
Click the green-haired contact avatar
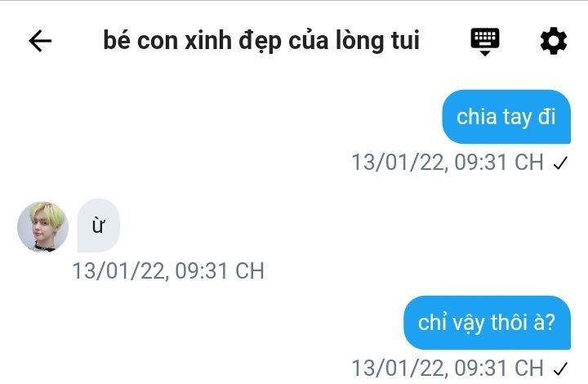(42, 226)
